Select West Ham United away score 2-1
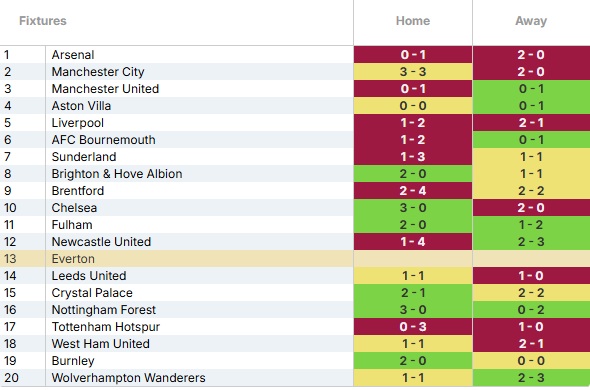This screenshot has height=390, width=590. point(531,344)
